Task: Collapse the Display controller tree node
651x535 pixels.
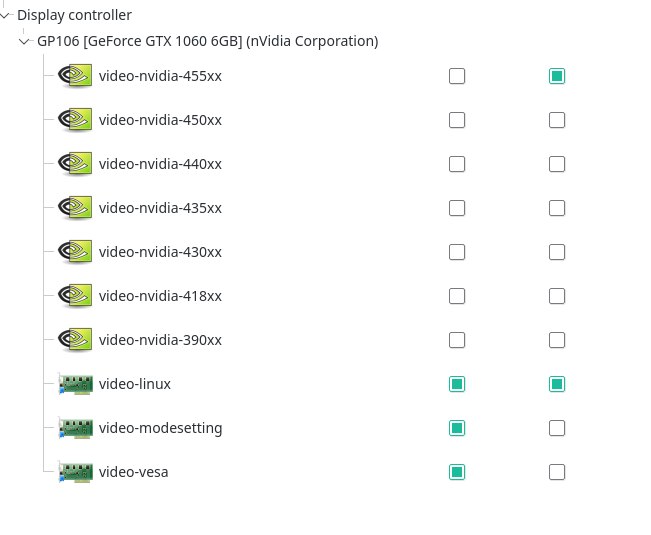Action: (5, 15)
